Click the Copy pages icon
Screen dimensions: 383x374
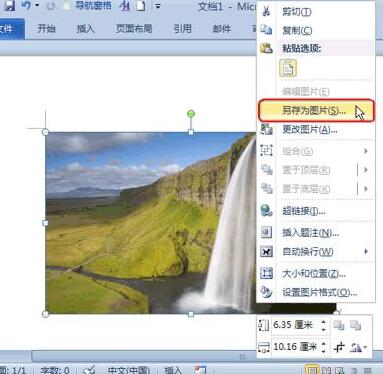266,30
